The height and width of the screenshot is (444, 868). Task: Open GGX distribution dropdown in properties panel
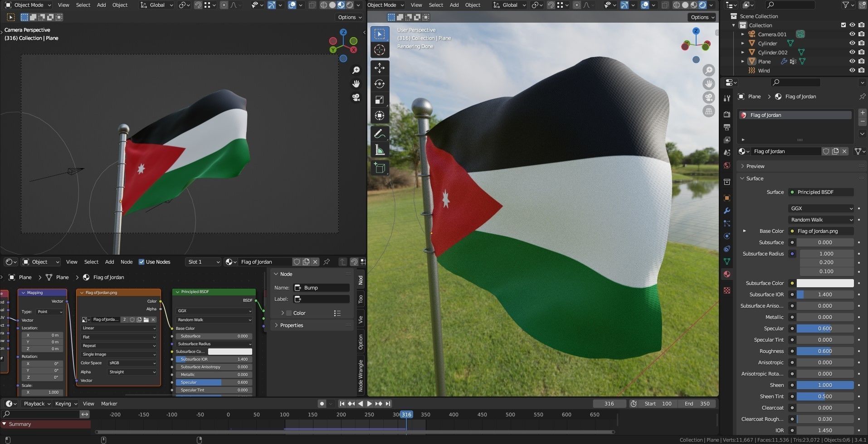pyautogui.click(x=821, y=208)
